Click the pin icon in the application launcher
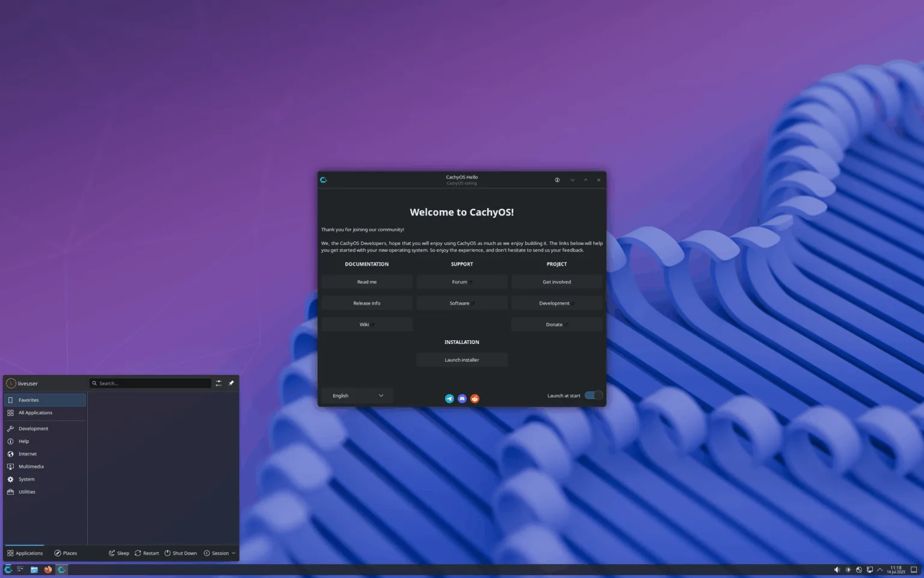The width and height of the screenshot is (924, 578). point(231,383)
